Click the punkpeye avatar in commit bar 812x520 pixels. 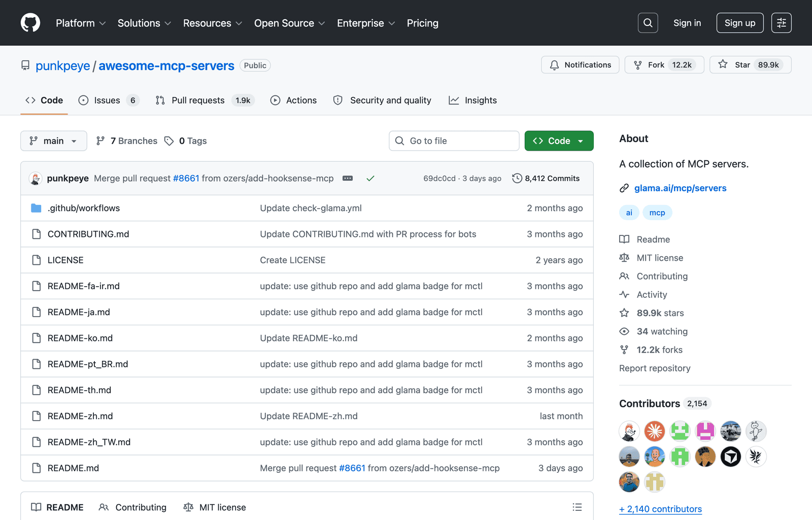tap(36, 179)
